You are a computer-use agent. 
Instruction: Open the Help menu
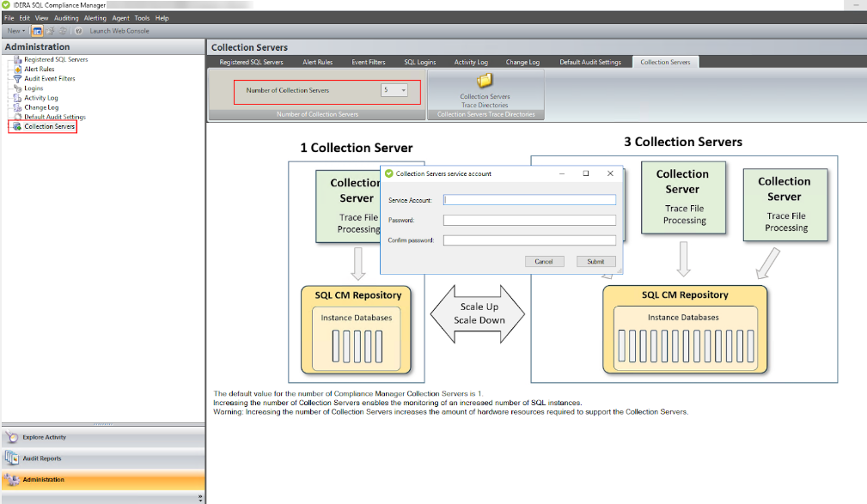click(162, 18)
